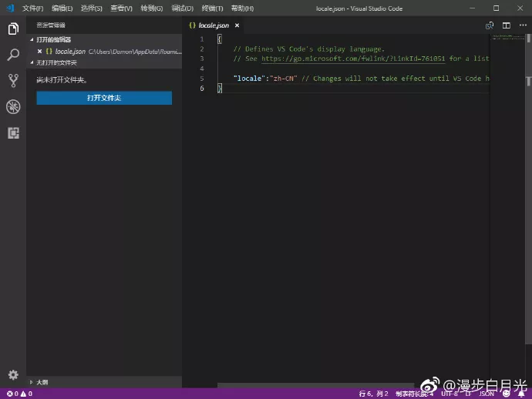Open the 查看(V) menu

[122, 8]
